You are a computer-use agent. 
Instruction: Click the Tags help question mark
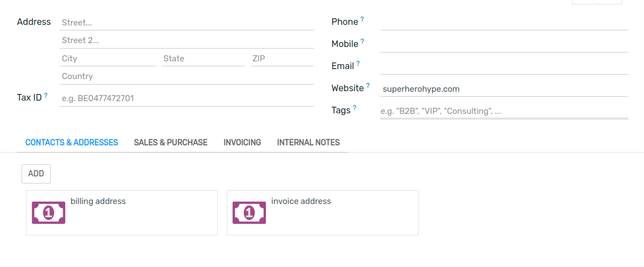point(354,108)
